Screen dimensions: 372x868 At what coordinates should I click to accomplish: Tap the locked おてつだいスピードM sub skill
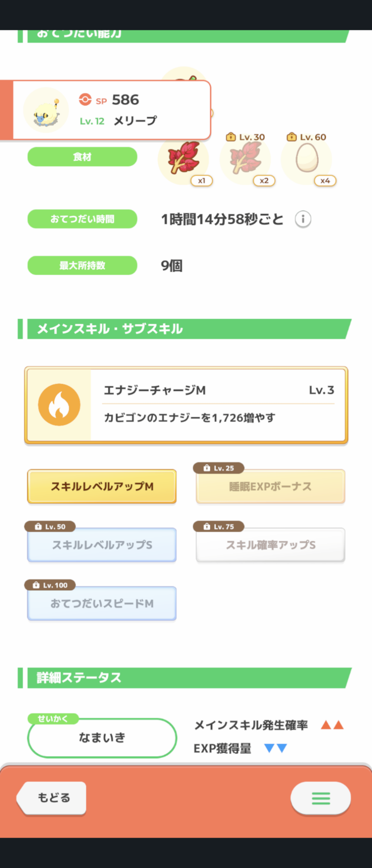click(x=102, y=604)
